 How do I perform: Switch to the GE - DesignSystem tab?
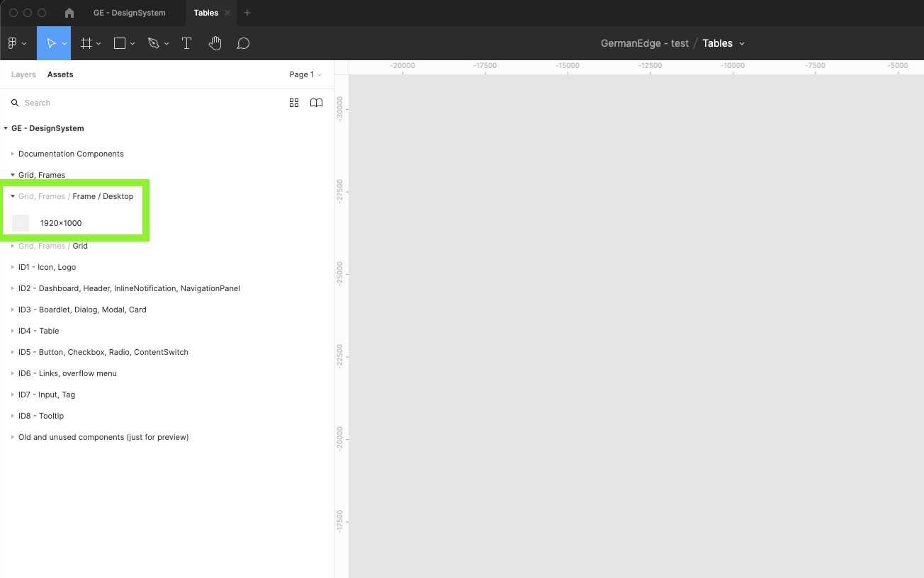[x=129, y=13]
